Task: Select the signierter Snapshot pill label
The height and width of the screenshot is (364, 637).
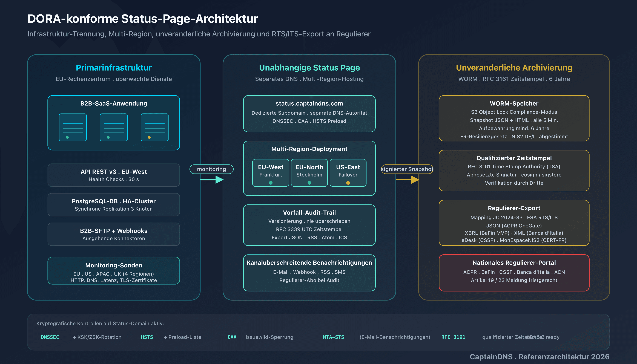Action: coord(407,169)
